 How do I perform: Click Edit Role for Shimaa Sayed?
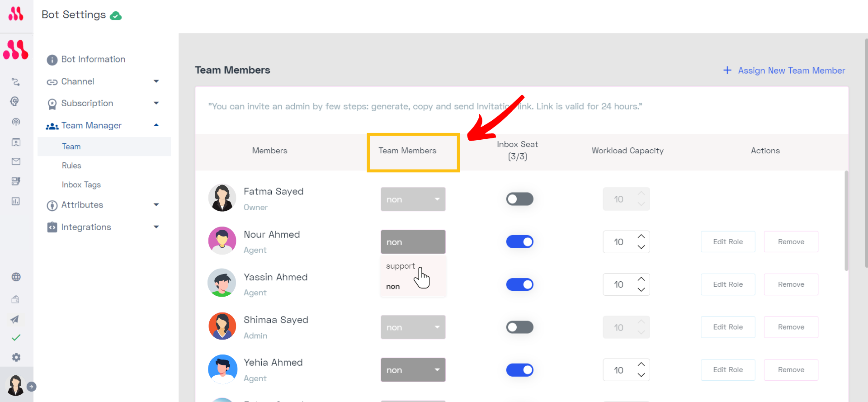pos(728,327)
